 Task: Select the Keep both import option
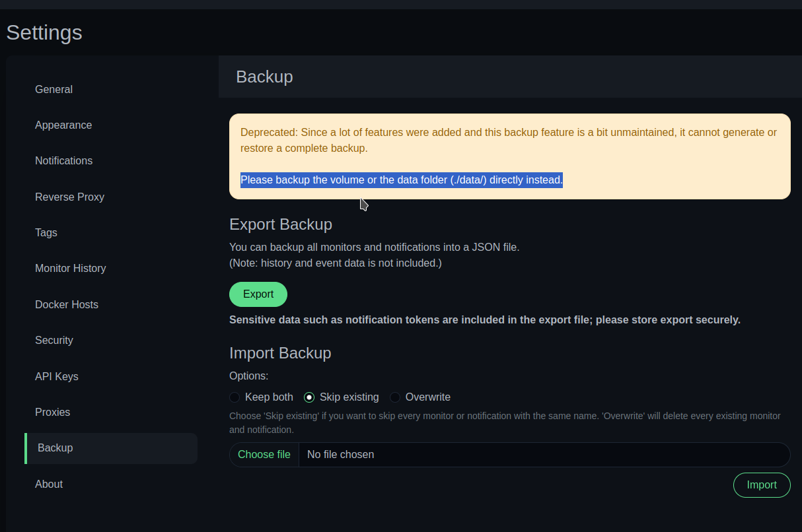(235, 397)
